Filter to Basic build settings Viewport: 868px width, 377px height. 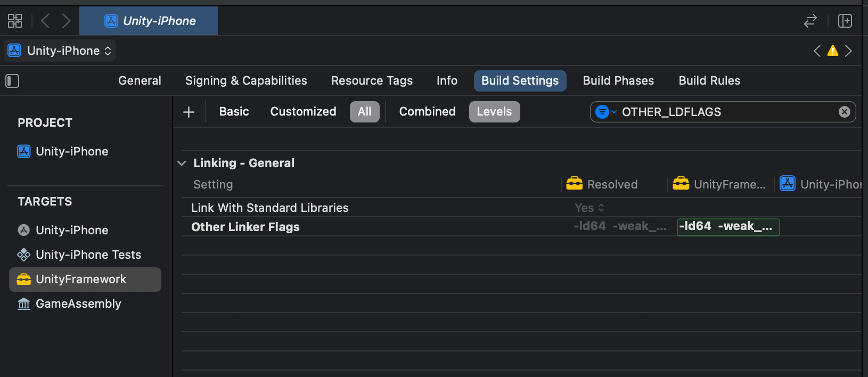[x=234, y=111]
